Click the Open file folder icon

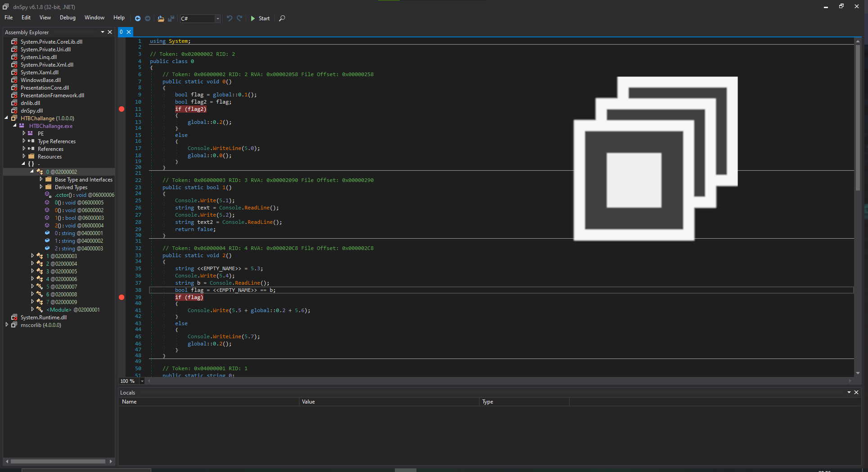tap(161, 18)
